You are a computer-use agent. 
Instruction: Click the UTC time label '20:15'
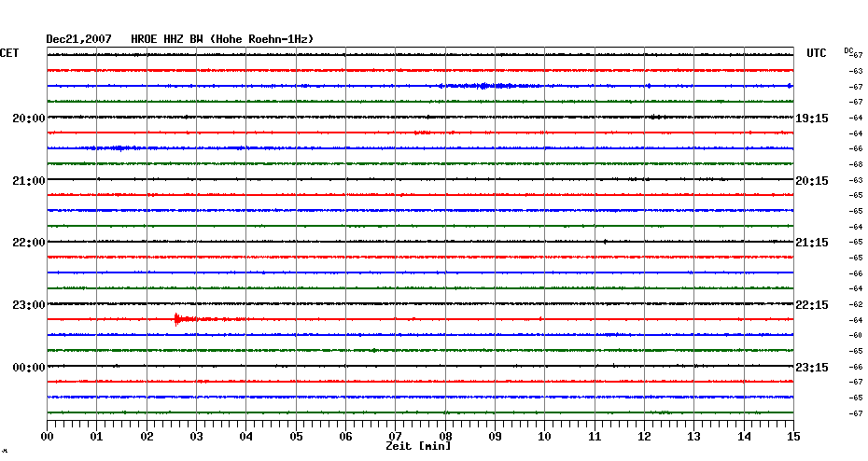[812, 181]
